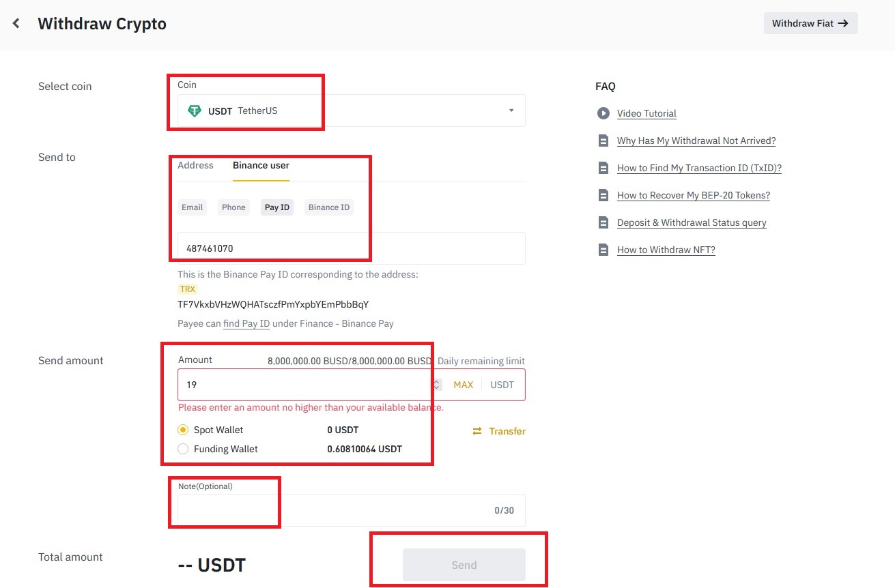Click document icon beside Withdrawal Not Arrived
Viewport: 895px width, 588px height.
tap(603, 141)
